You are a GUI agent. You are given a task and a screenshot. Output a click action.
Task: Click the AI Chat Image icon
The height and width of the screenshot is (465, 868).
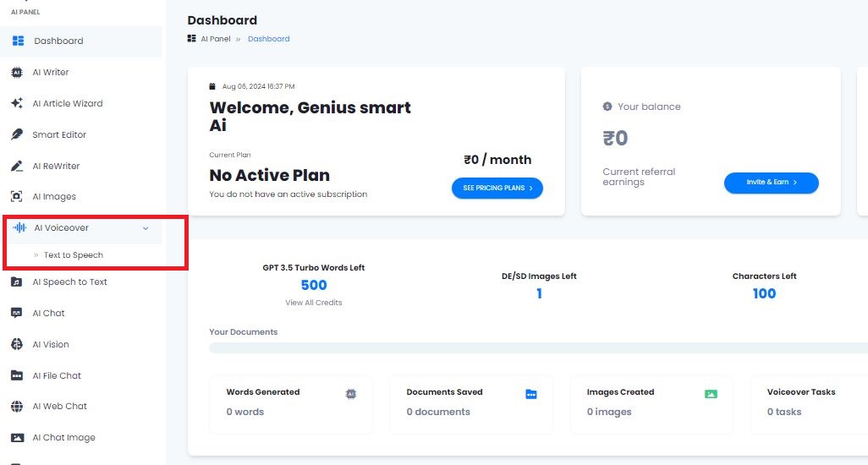click(17, 437)
